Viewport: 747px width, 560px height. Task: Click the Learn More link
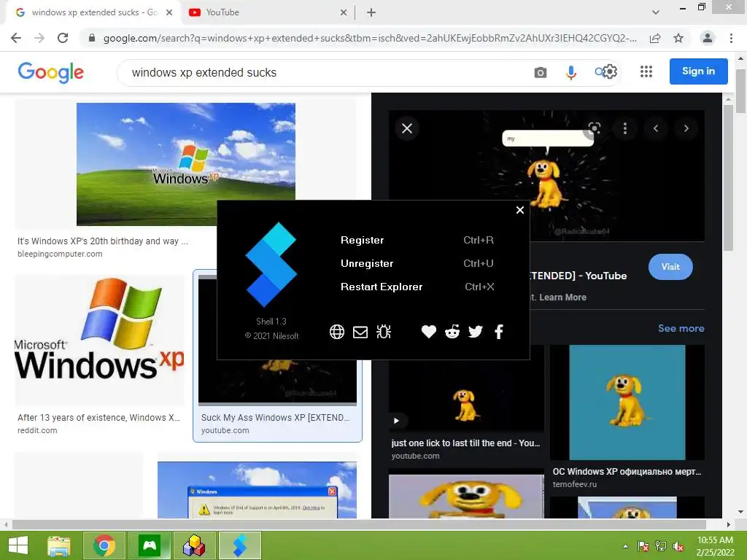tap(562, 297)
